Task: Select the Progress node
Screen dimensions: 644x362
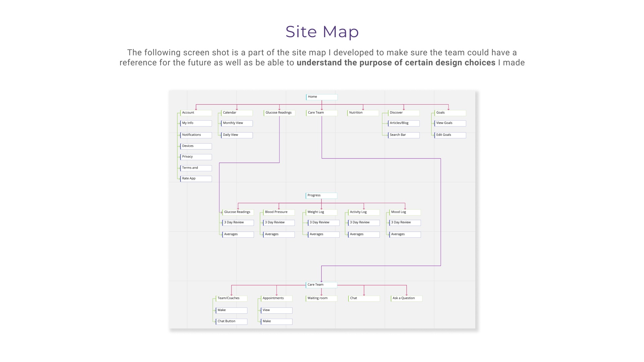Action: pos(321,195)
